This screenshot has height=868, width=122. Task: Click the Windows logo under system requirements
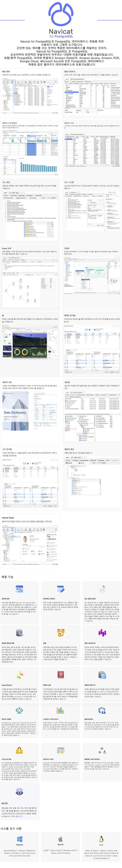pyautogui.click(x=20, y=839)
